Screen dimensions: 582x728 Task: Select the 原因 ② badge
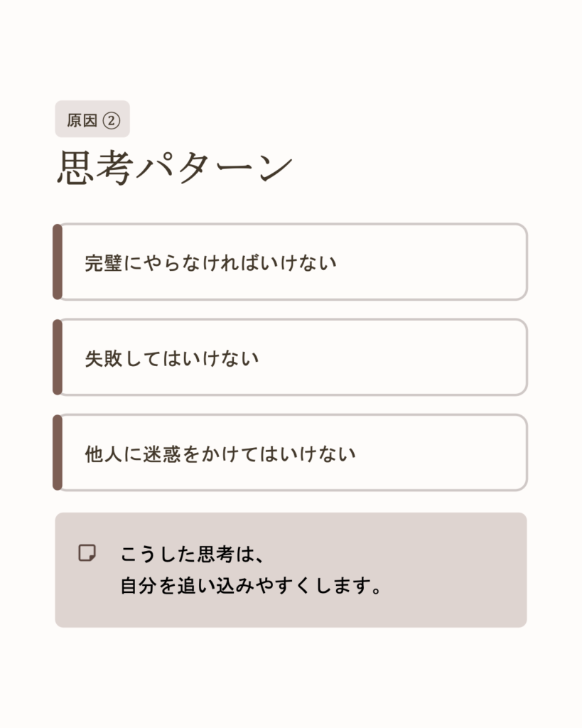click(x=92, y=119)
